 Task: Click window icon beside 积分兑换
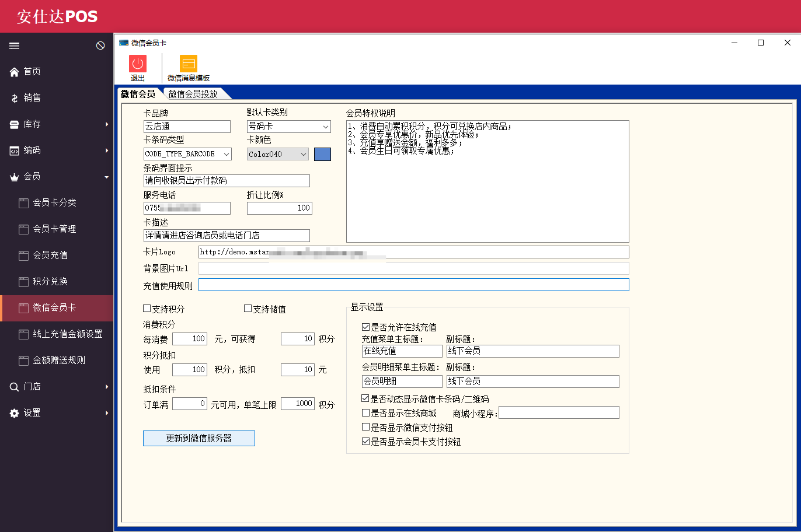point(23,282)
